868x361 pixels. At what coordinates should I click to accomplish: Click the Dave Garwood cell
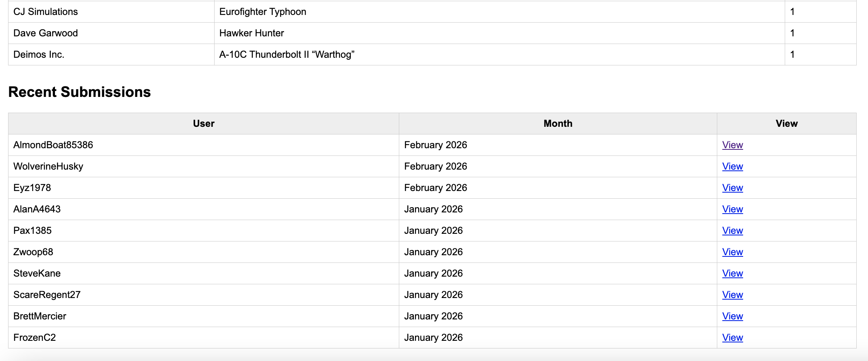click(46, 33)
